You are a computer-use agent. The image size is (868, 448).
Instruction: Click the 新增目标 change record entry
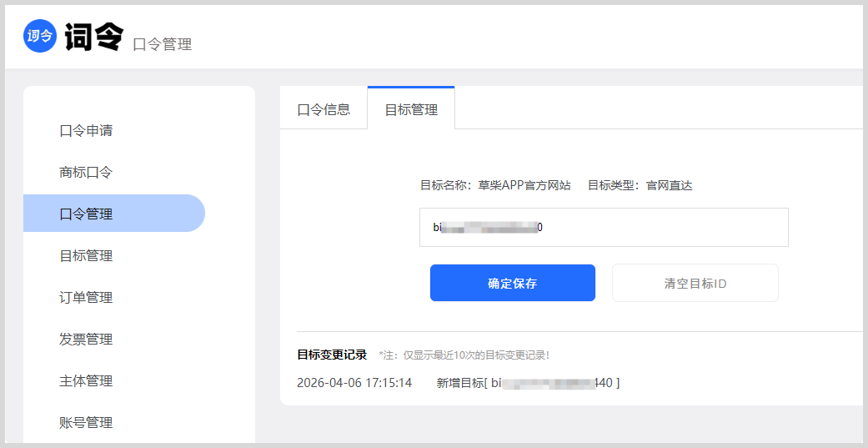(528, 383)
